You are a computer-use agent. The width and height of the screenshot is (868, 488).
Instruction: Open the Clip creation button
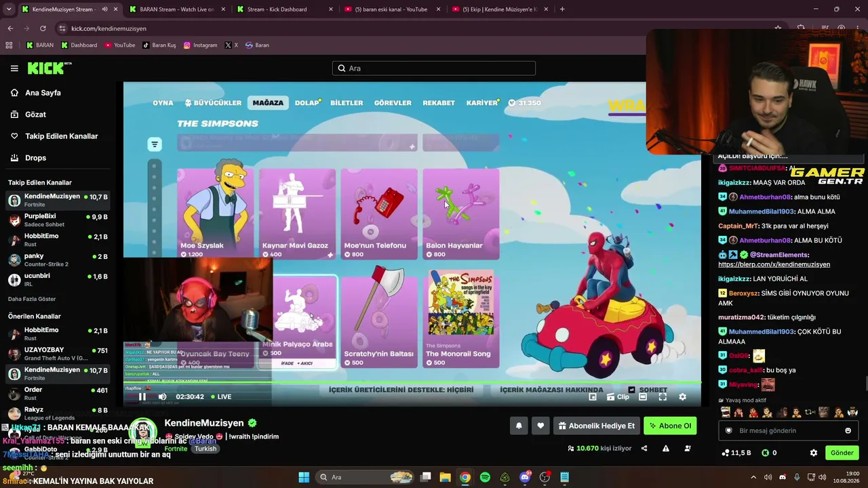(618, 396)
